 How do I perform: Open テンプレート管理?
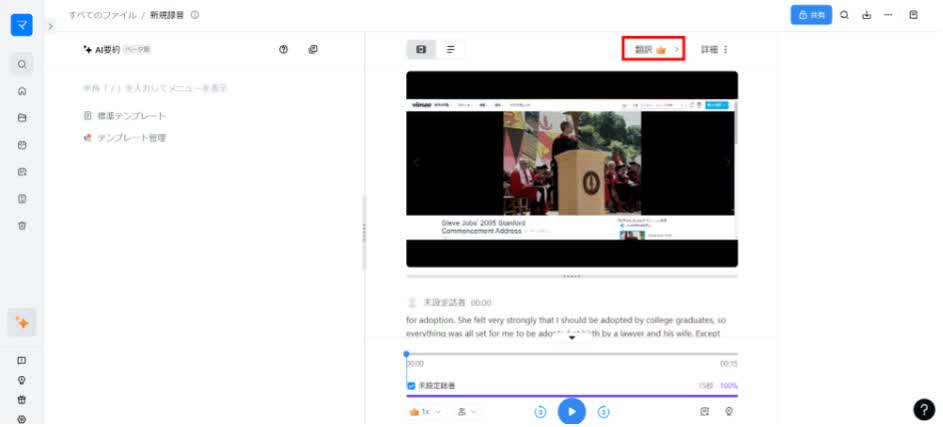pos(125,138)
